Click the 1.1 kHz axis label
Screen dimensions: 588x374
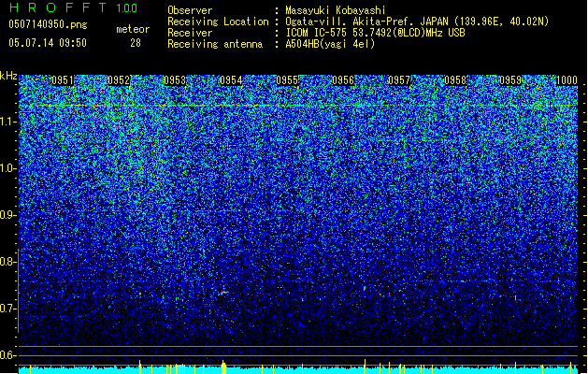(8, 122)
